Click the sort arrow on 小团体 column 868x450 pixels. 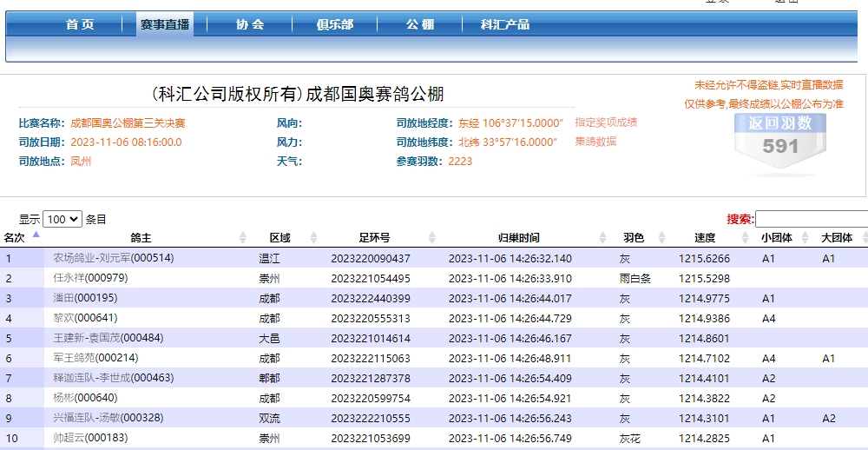[x=804, y=237]
